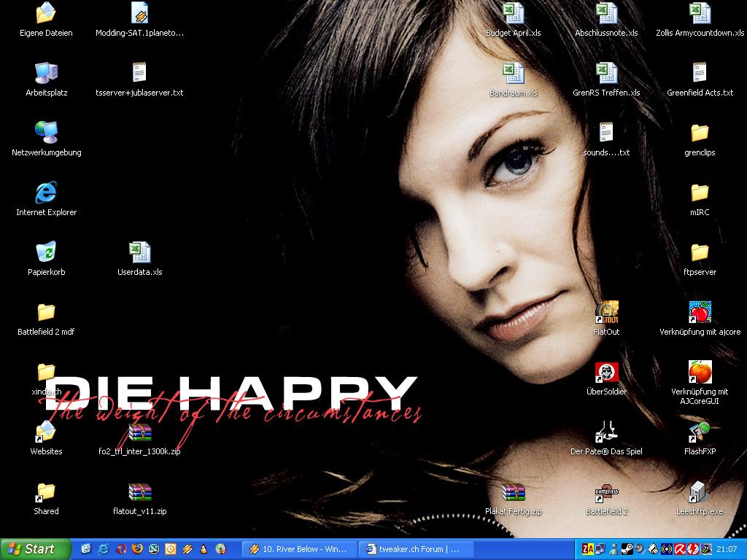Image resolution: width=747 pixels, height=560 pixels.
Task: Select the Der Pate Das Spiel shortcut
Action: [606, 433]
